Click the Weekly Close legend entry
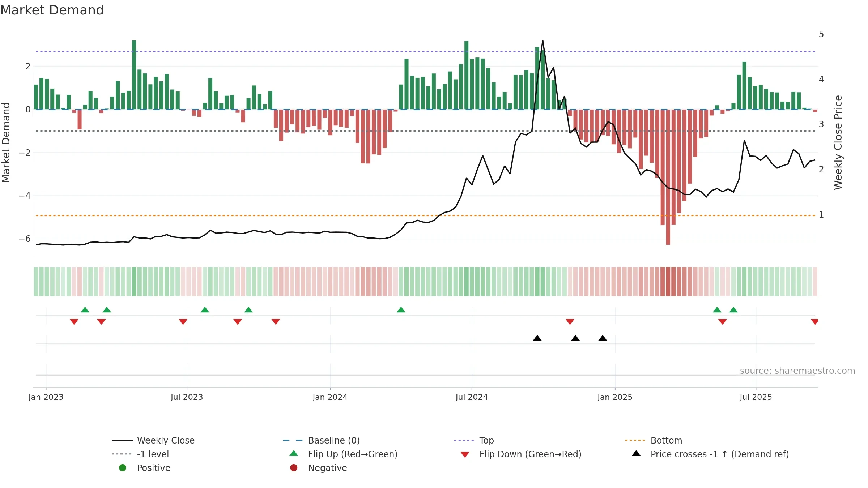 click(x=153, y=440)
